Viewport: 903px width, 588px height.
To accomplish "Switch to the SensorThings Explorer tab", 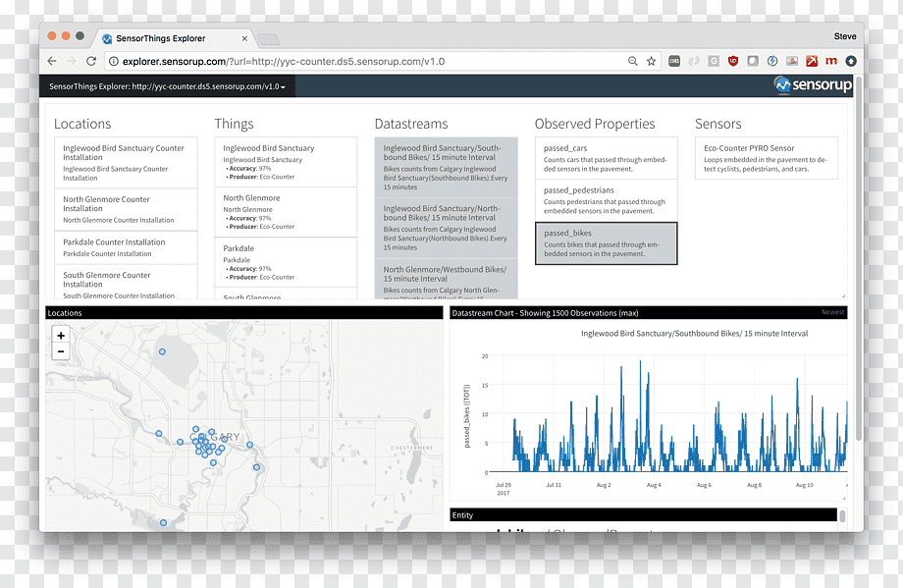I will click(173, 38).
